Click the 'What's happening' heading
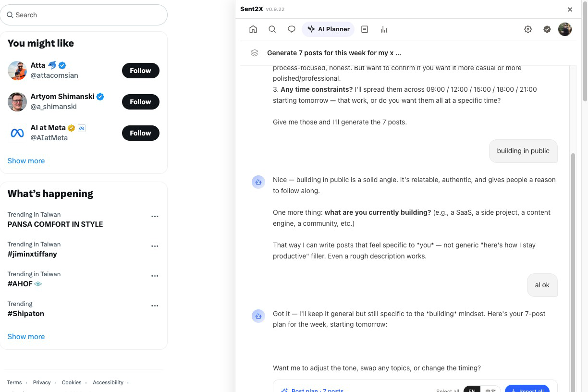This screenshot has height=392, width=588. tap(50, 194)
